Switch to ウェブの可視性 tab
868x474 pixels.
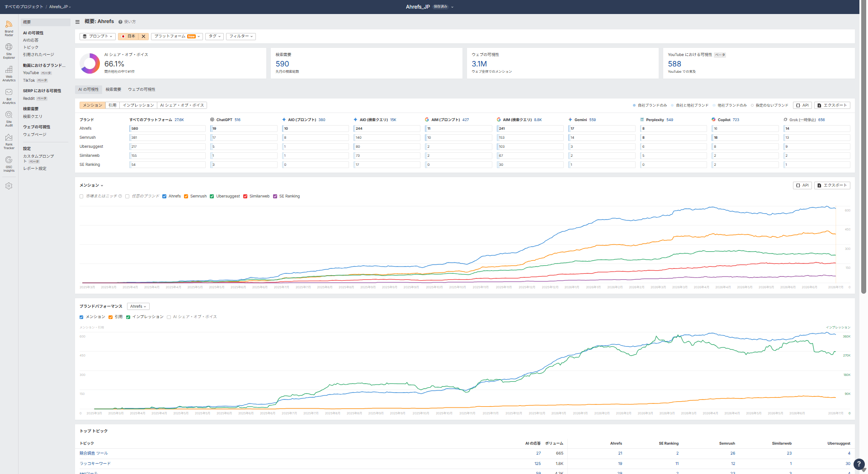(x=142, y=89)
